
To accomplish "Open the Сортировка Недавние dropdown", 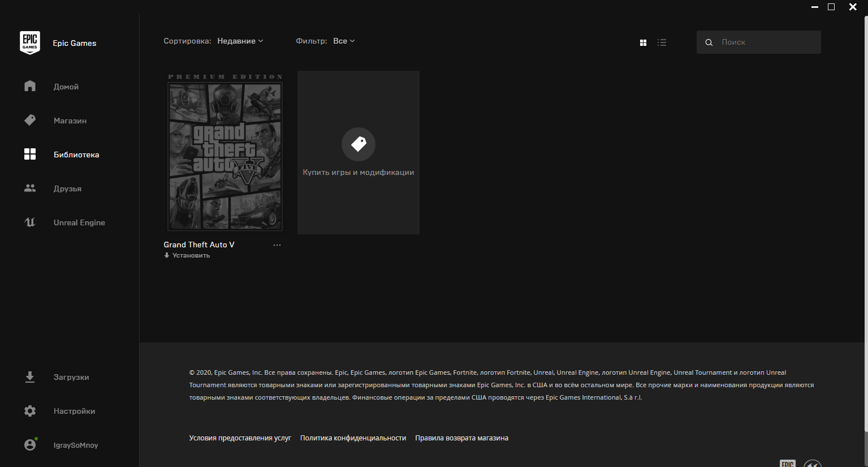I will [240, 41].
